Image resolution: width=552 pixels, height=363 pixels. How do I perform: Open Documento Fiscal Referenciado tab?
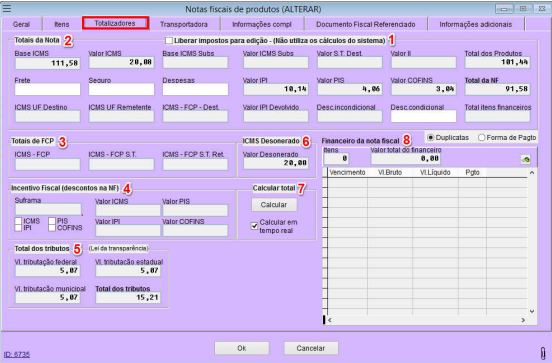pyautogui.click(x=365, y=24)
